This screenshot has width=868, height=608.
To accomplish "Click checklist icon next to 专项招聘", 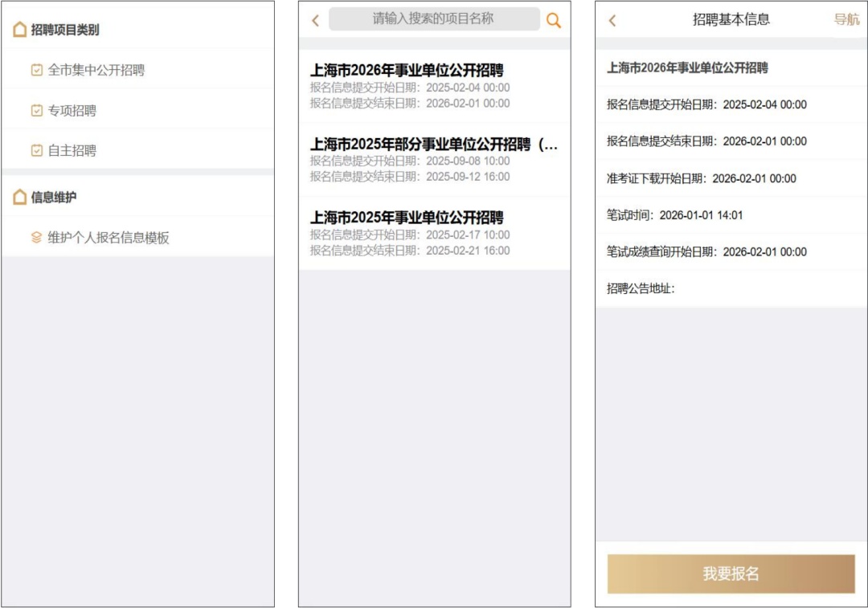I will (37, 110).
